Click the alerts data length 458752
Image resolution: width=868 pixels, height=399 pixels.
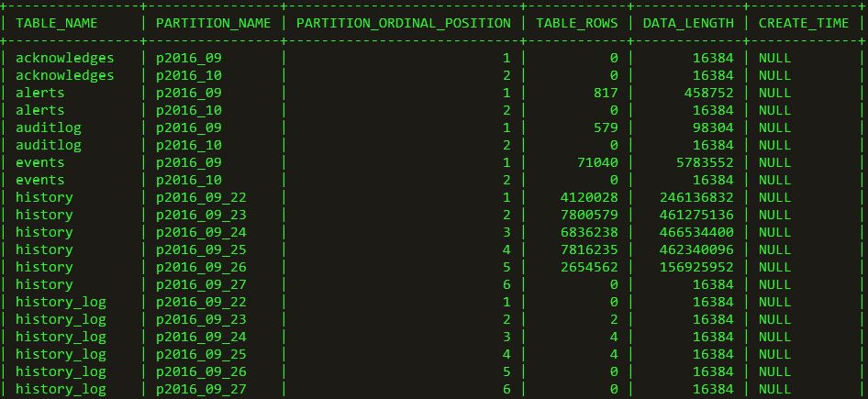click(x=709, y=93)
